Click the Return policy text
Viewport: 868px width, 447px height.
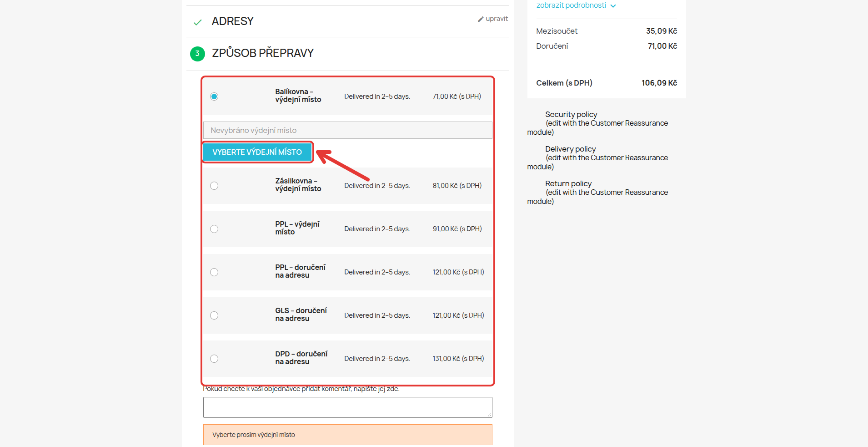[568, 184]
